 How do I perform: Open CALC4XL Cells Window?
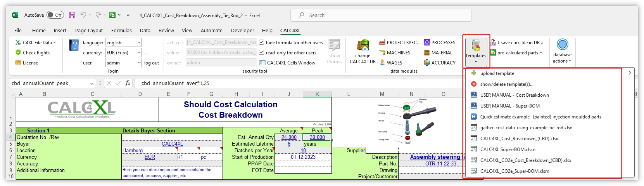[x=287, y=63]
